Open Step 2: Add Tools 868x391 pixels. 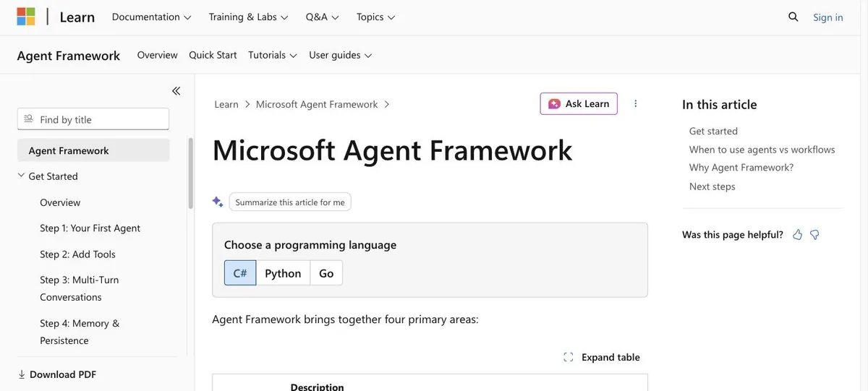(77, 254)
